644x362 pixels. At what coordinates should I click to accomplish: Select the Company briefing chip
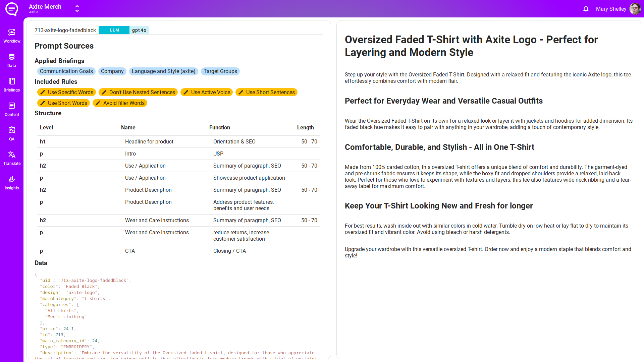click(x=112, y=71)
